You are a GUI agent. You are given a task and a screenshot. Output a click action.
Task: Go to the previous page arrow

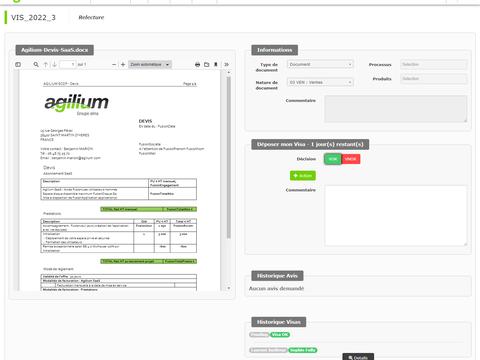coord(46,64)
